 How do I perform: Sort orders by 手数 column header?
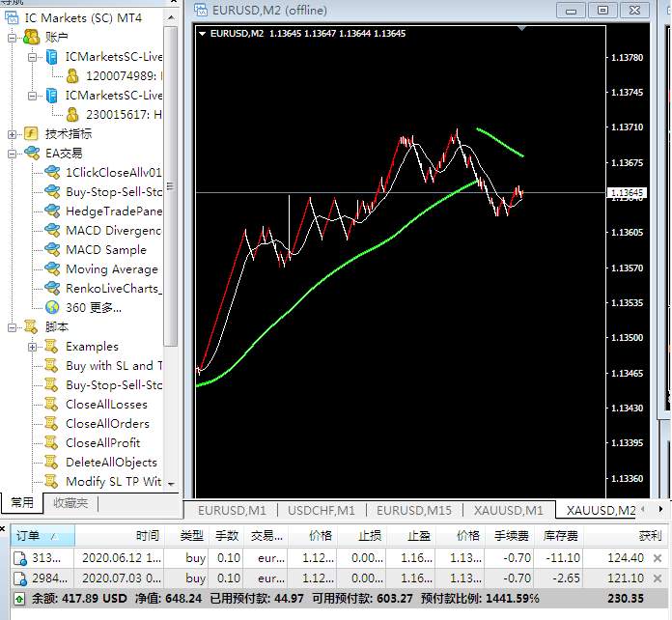(x=227, y=536)
